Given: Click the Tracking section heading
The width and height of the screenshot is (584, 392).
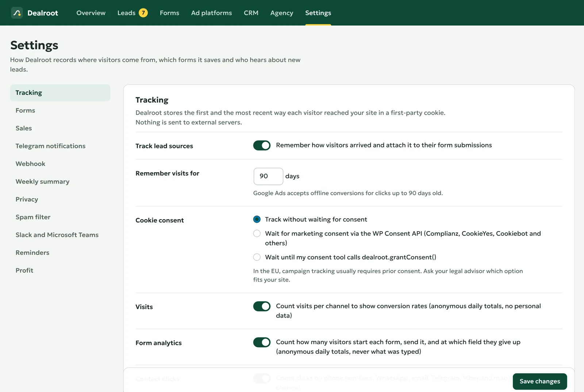Looking at the screenshot, I should 152,100.
